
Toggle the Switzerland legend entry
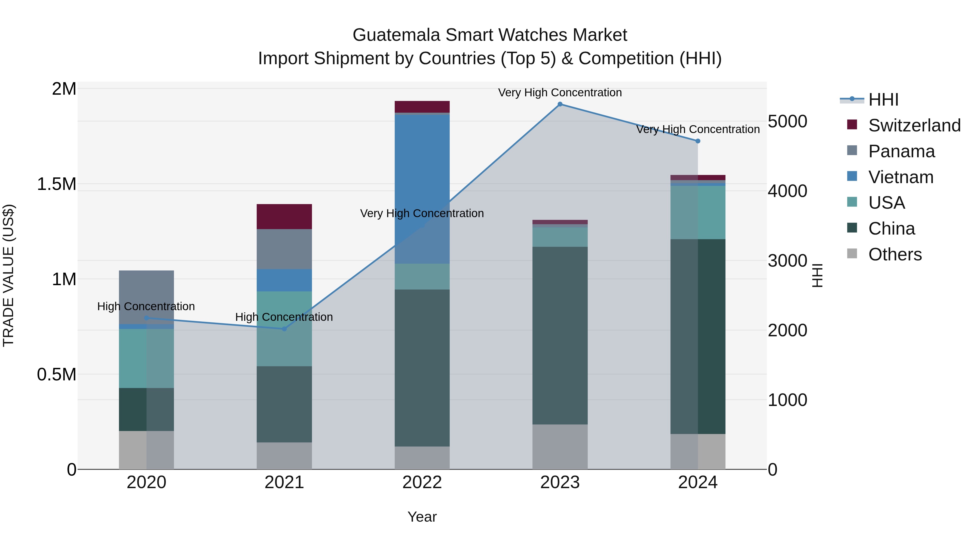point(904,125)
